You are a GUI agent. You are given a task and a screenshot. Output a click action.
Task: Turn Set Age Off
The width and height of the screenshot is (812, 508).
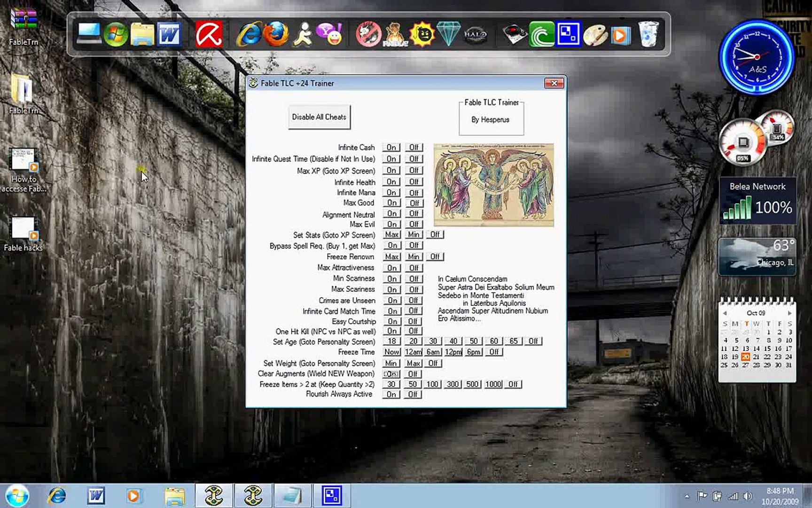[x=533, y=341]
